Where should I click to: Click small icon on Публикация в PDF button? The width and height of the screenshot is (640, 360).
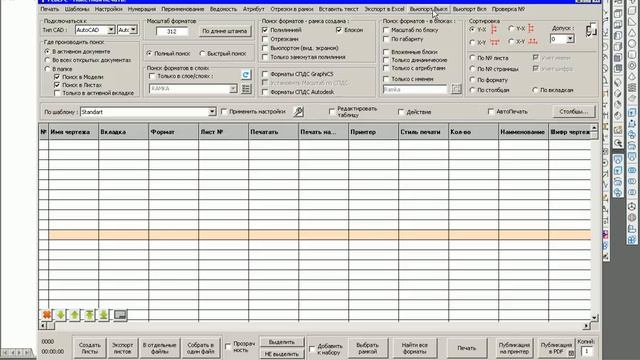coord(571,353)
